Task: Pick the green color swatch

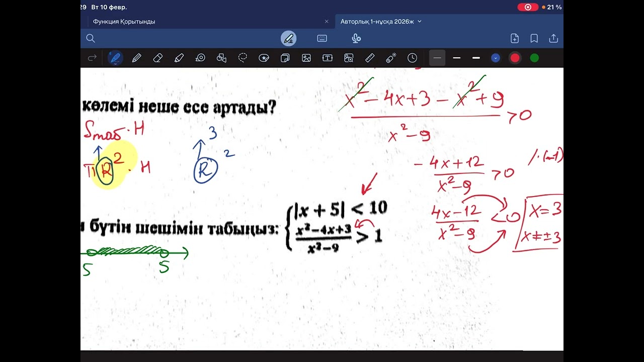Action: (x=534, y=58)
